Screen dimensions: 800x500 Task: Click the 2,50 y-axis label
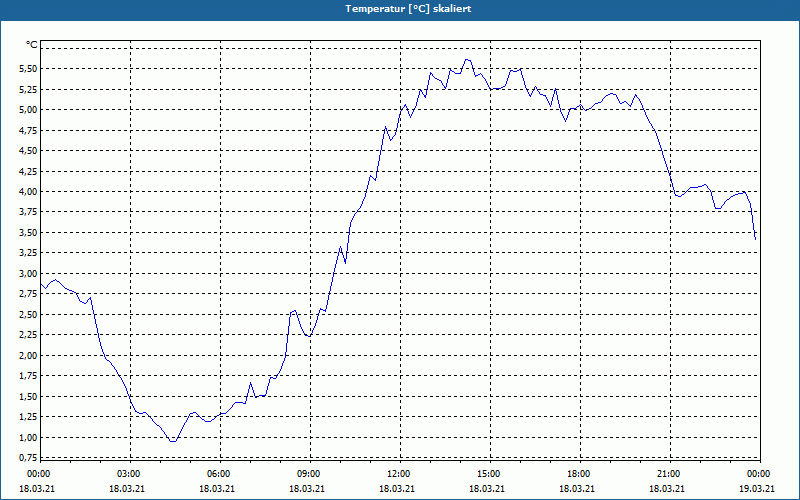tap(27, 315)
